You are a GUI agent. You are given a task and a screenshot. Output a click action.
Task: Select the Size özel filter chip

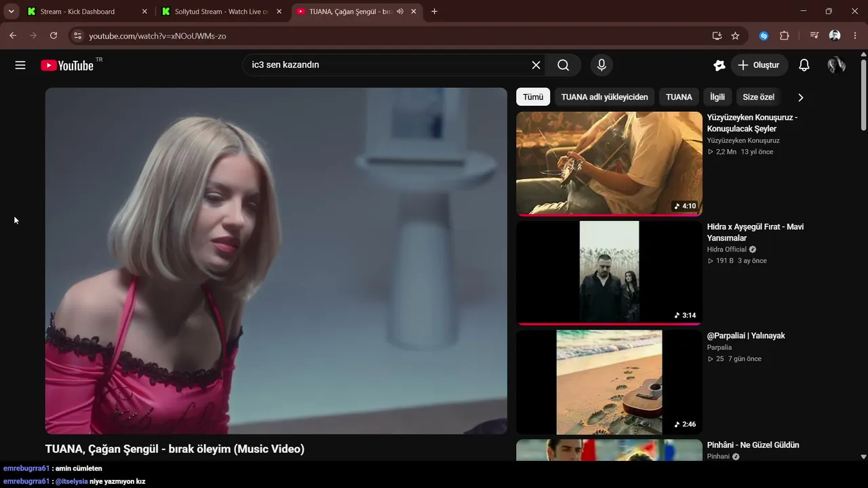tap(758, 97)
